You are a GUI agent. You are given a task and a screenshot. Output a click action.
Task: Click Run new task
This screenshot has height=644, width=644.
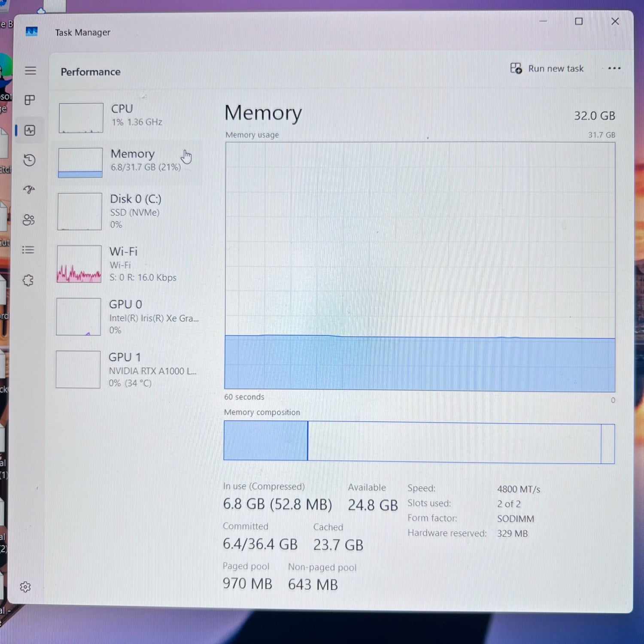pos(547,69)
